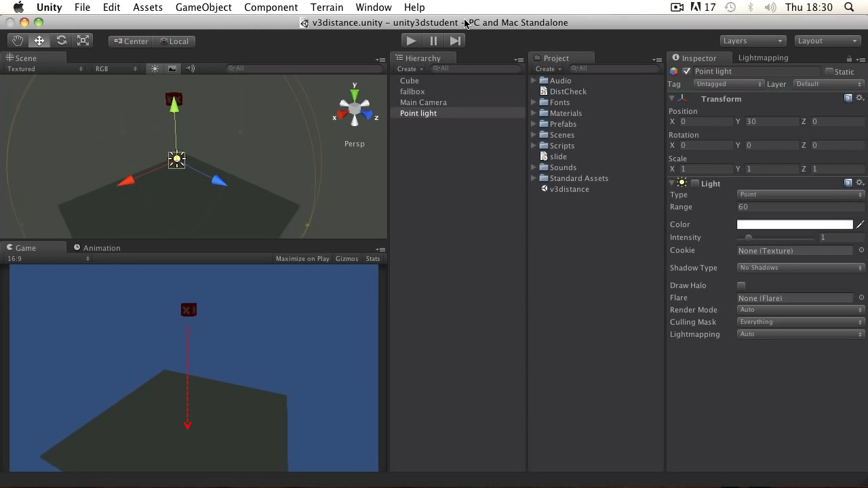Open the 16:9 aspect ratio dropdown
Image resolution: width=868 pixels, height=488 pixels.
[x=47, y=258]
